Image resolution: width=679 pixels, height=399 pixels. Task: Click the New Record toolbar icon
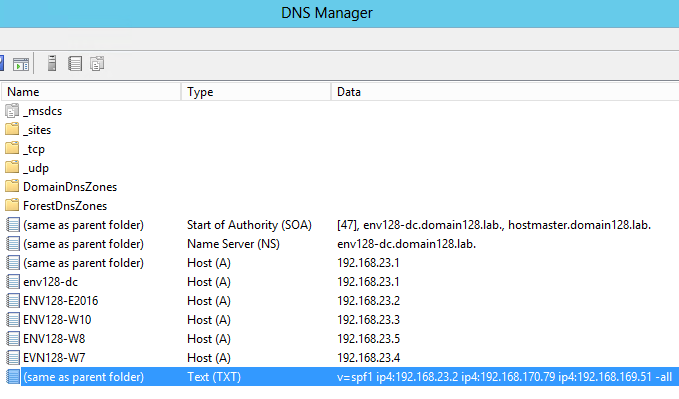coord(75,64)
